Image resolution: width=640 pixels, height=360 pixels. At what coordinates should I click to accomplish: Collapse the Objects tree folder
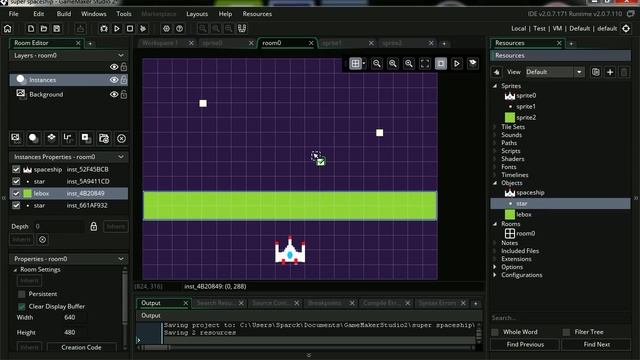tap(495, 183)
